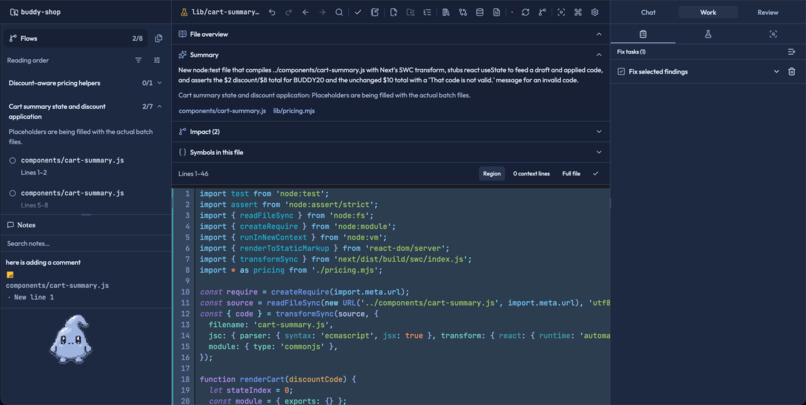This screenshot has width=806, height=405.
Task: Open the Flows panel header
Action: 76,38
